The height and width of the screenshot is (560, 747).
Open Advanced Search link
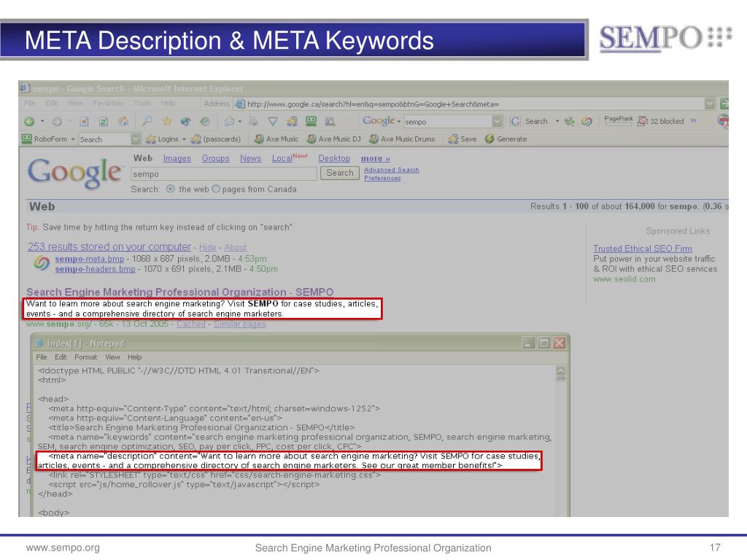(392, 170)
